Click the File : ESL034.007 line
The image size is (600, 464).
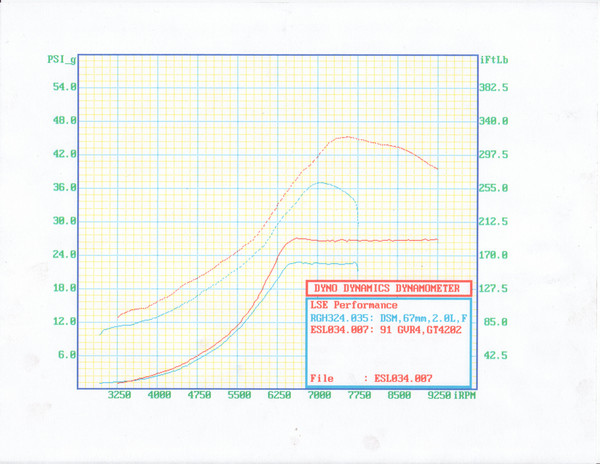point(371,379)
